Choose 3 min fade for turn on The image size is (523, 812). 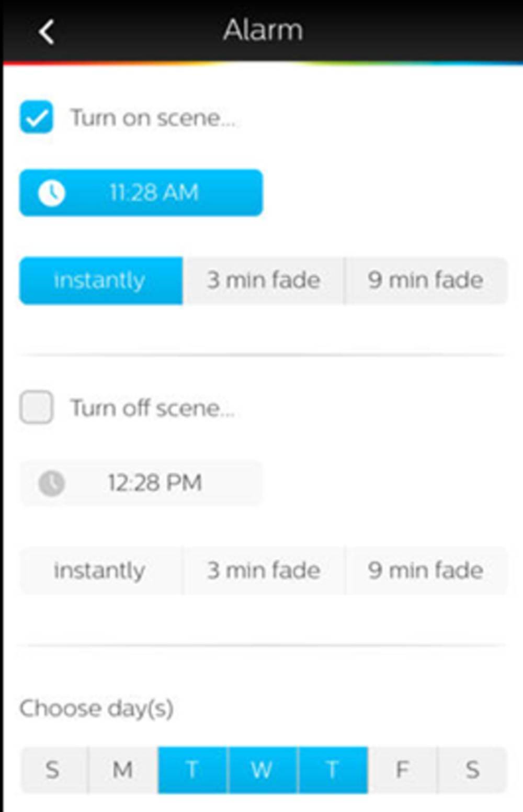tap(263, 281)
